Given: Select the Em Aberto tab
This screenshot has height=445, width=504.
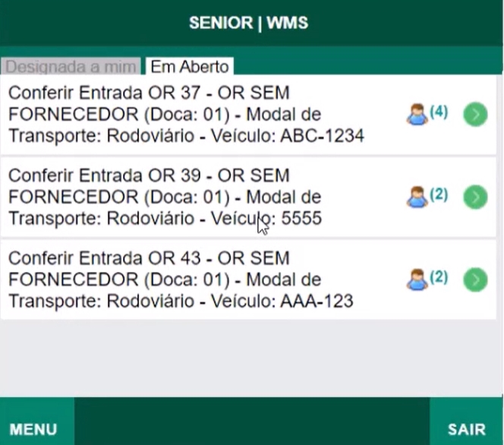Looking at the screenshot, I should (x=190, y=66).
